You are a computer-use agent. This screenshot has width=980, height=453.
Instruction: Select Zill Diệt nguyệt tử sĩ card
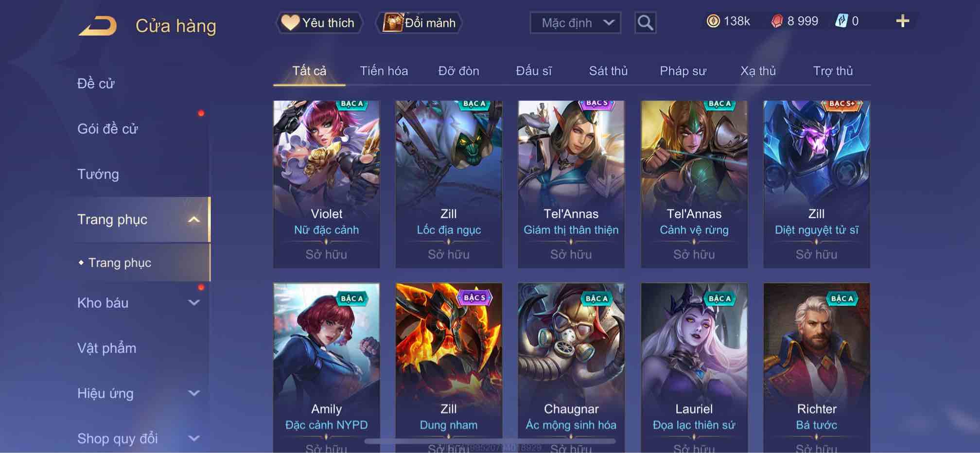tap(817, 184)
